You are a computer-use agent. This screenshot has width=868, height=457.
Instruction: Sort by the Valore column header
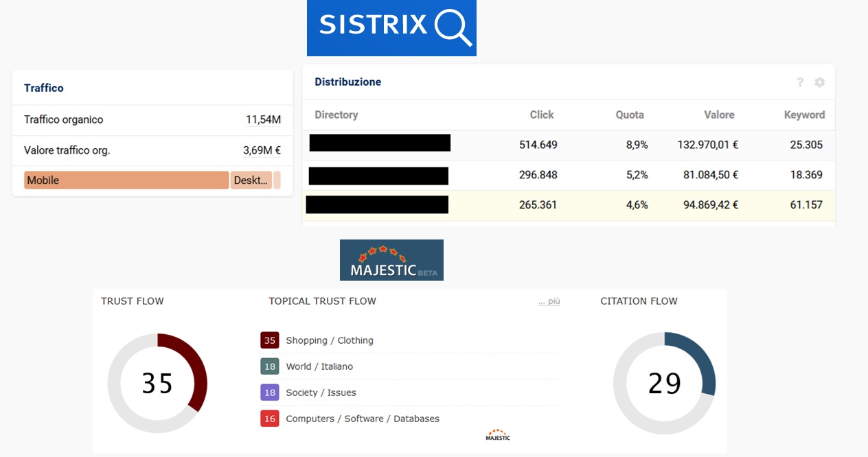pos(719,115)
